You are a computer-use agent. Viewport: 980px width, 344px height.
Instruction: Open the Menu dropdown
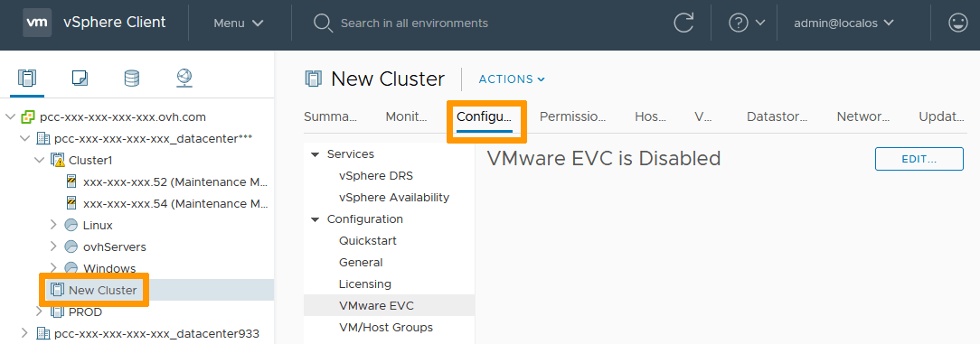point(239,23)
